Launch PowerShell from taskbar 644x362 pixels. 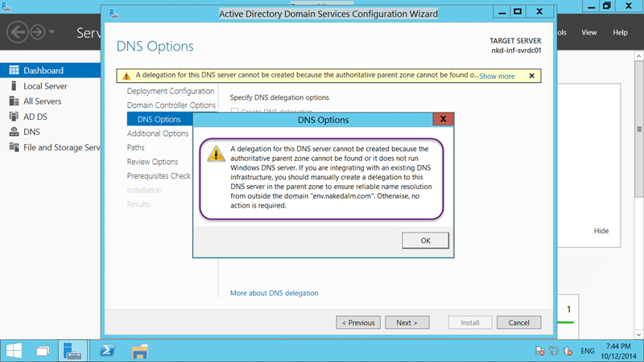click(x=108, y=351)
